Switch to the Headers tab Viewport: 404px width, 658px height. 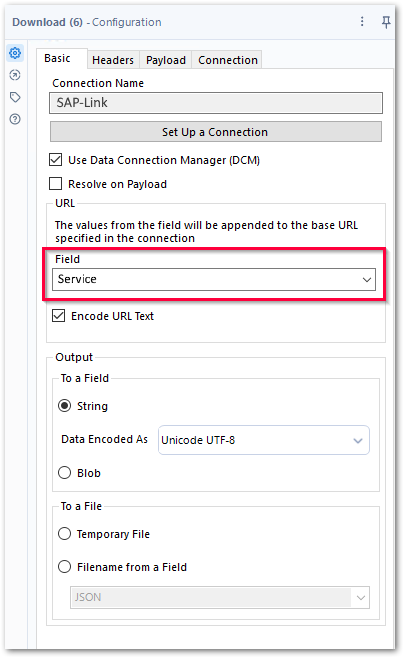pos(113,60)
